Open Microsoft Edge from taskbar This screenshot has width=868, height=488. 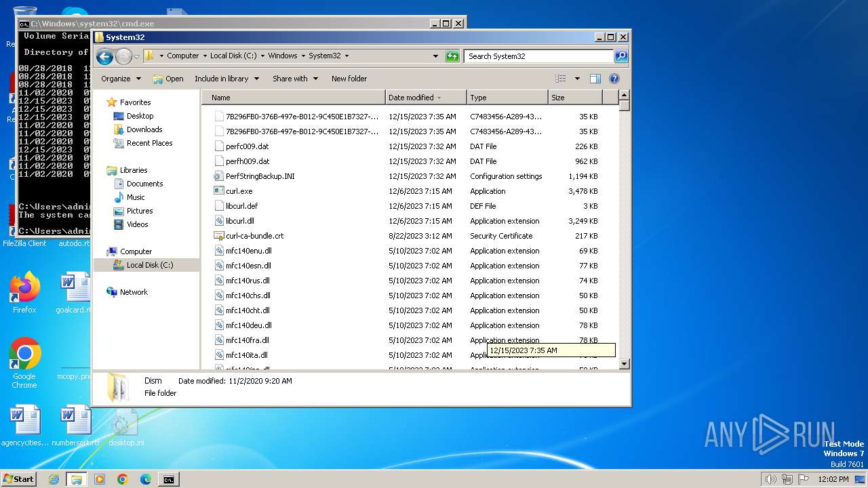[x=146, y=479]
